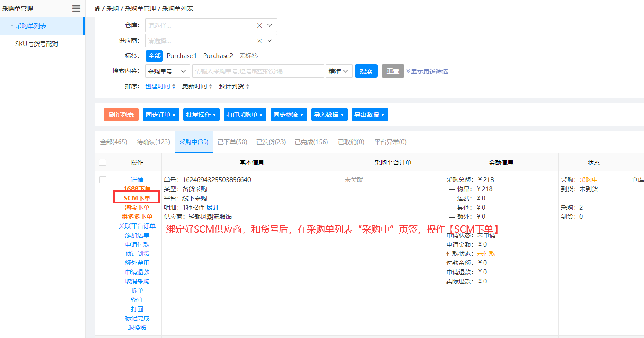The width and height of the screenshot is (644, 338).
Task: Tick the select-all checkbox in table header
Action: (102, 162)
